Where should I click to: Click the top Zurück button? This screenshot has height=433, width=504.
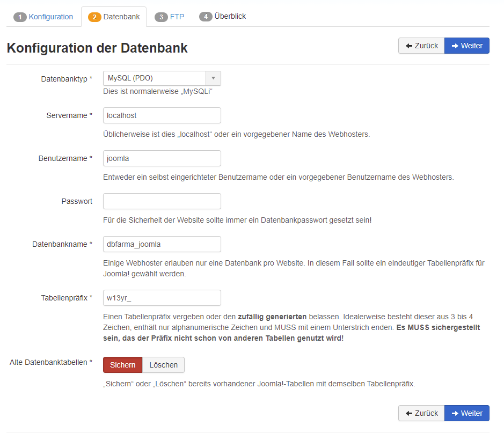(421, 46)
